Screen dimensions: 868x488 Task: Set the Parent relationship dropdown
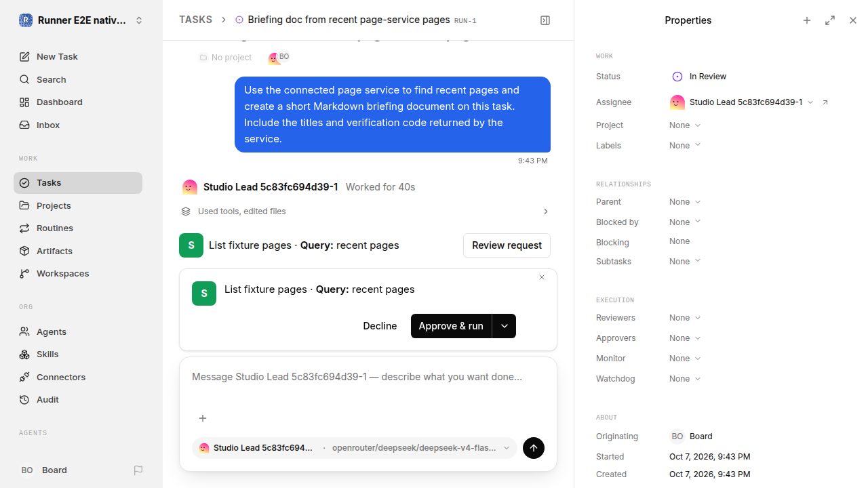click(685, 202)
